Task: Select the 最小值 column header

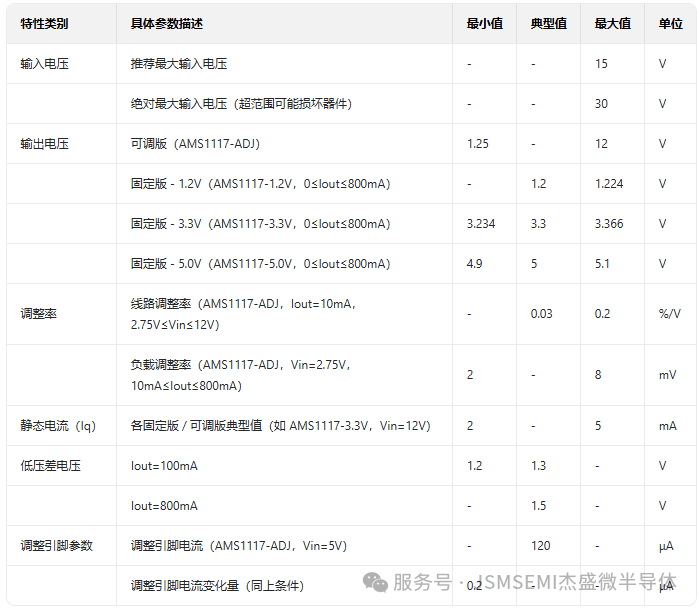Action: pyautogui.click(x=484, y=24)
